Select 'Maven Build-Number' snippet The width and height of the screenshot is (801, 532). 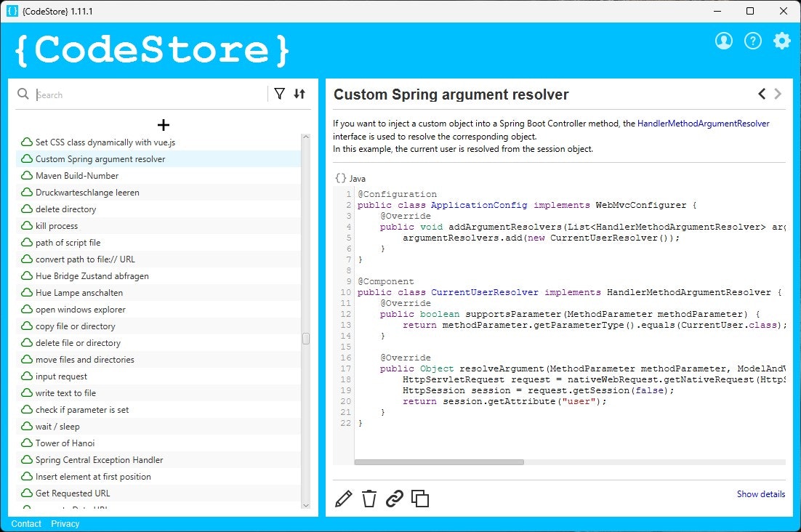[x=158, y=176]
